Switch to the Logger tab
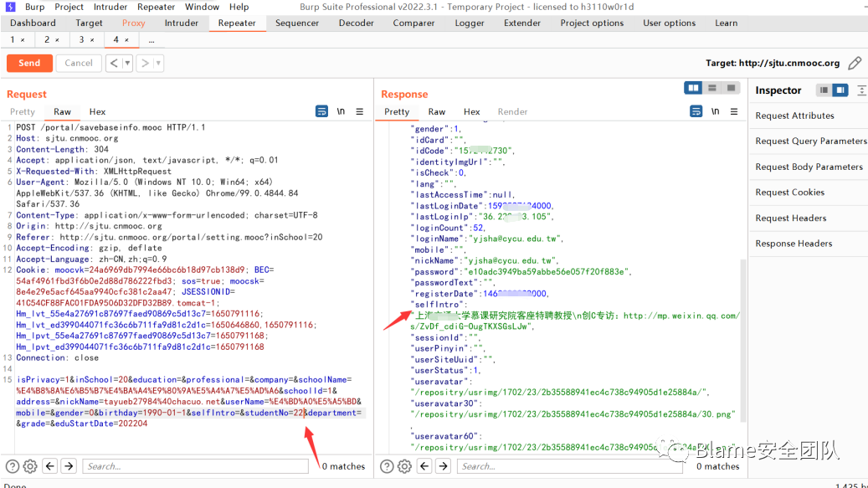868x488 pixels. point(470,23)
